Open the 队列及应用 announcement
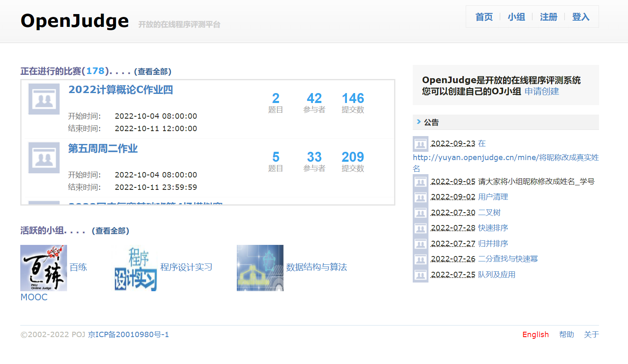628x364 pixels. [x=497, y=275]
